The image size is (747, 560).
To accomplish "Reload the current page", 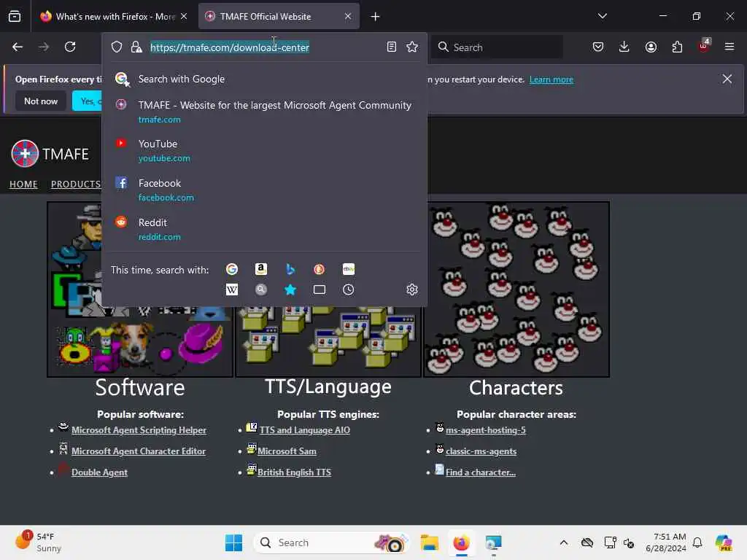I will 70,47.
